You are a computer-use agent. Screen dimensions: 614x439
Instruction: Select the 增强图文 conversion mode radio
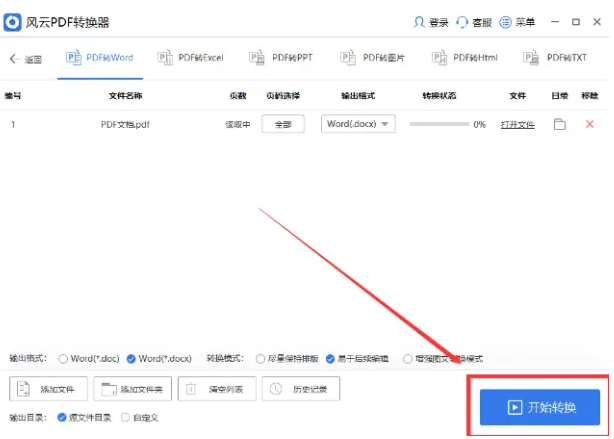(408, 359)
